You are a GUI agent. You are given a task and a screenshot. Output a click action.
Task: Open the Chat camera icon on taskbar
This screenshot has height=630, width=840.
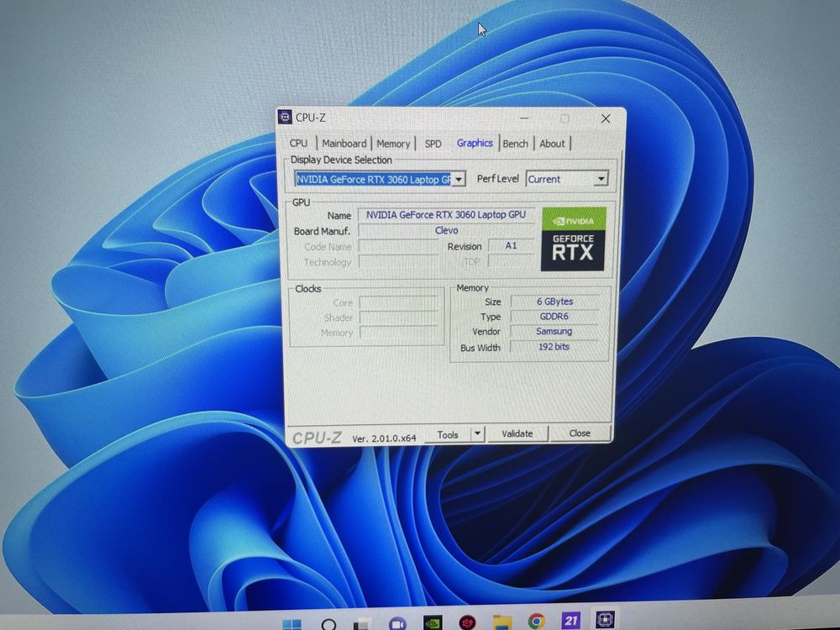click(x=397, y=623)
